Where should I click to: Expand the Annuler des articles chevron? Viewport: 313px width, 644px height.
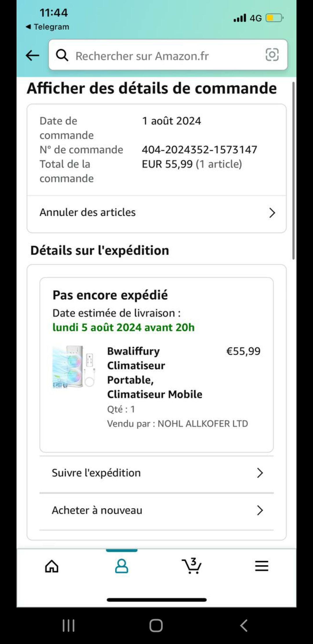tap(272, 213)
